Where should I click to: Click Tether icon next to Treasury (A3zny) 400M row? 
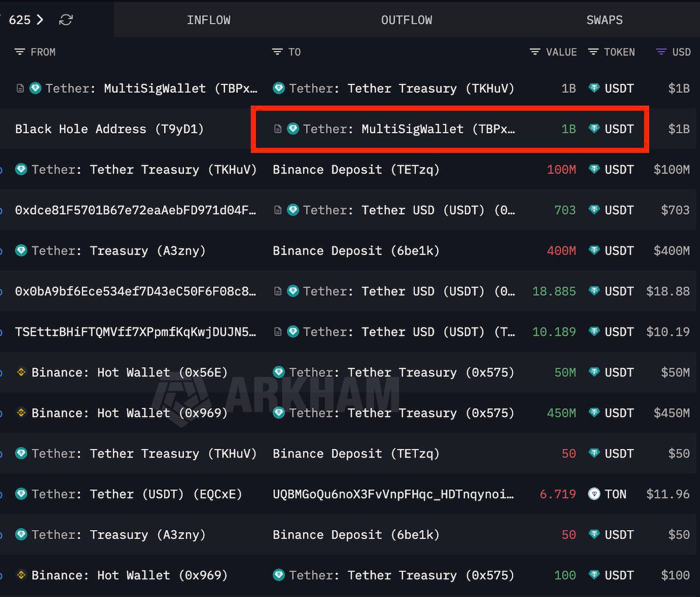click(x=21, y=251)
